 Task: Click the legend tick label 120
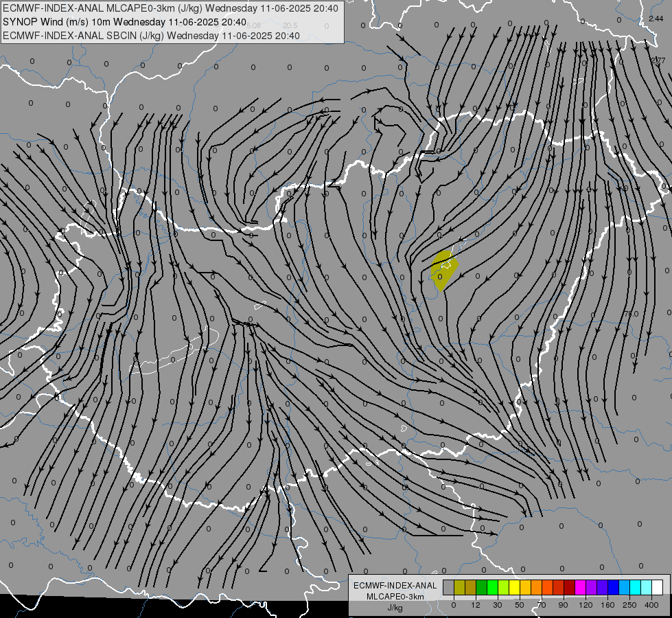pyautogui.click(x=586, y=605)
